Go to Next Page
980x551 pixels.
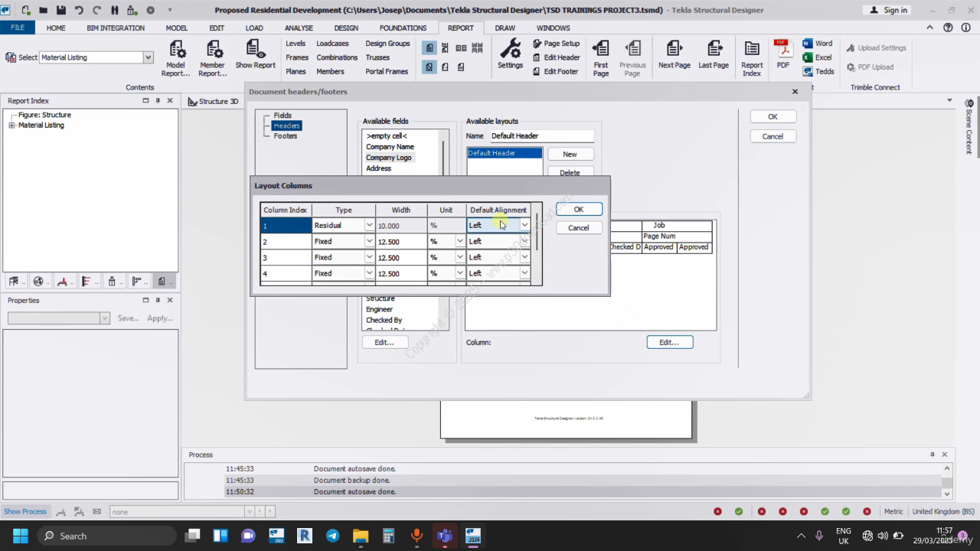(674, 52)
